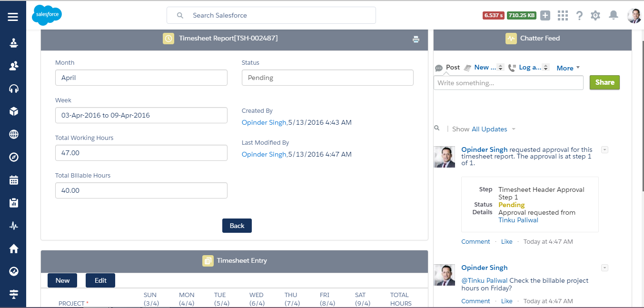Open the signpost icon in sidebar
Viewport: 644px width, 308px height.
click(14, 294)
